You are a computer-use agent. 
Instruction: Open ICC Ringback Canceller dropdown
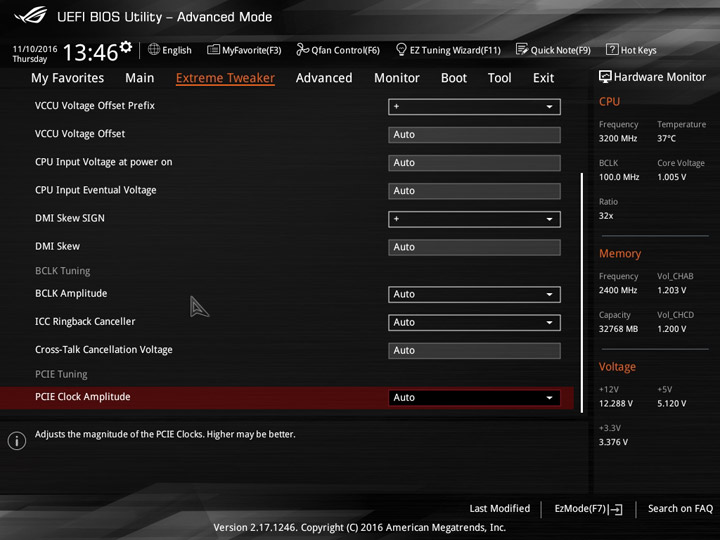tap(474, 322)
